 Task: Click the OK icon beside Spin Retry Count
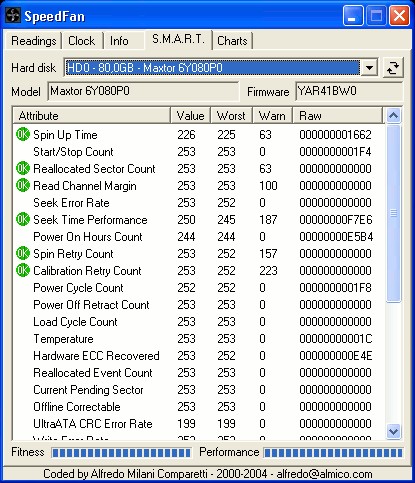pyautogui.click(x=23, y=253)
